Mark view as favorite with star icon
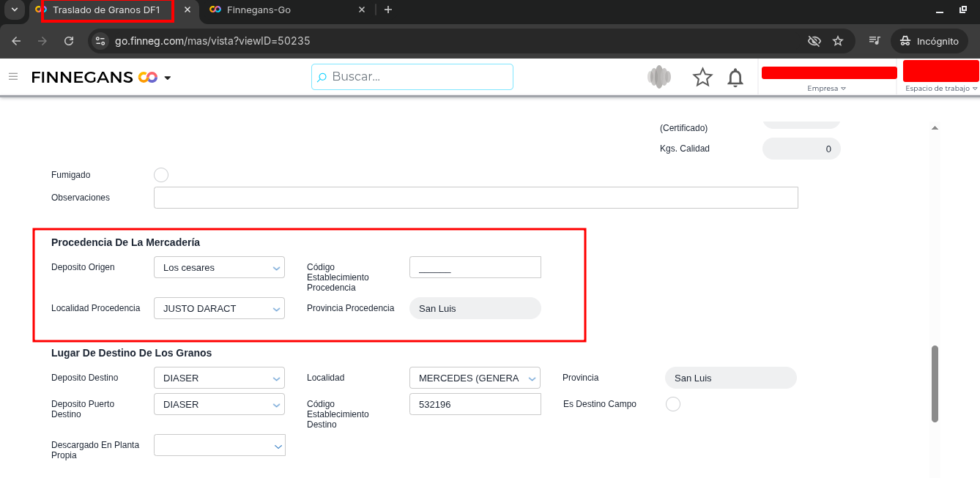The image size is (980, 478). tap(702, 77)
